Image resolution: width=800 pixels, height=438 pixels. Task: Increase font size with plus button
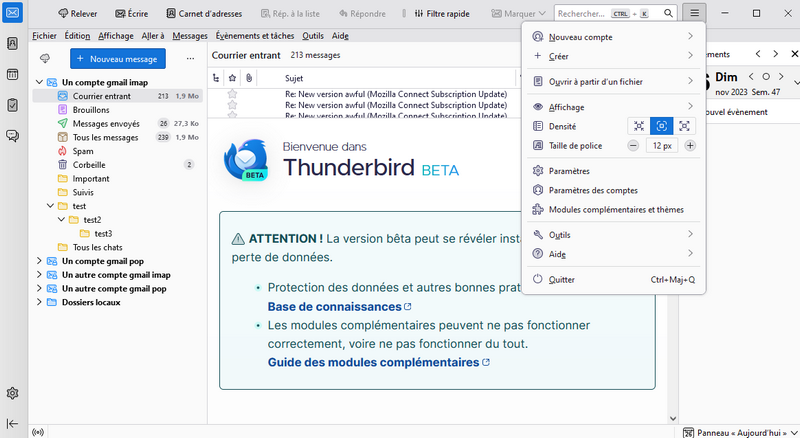(690, 145)
